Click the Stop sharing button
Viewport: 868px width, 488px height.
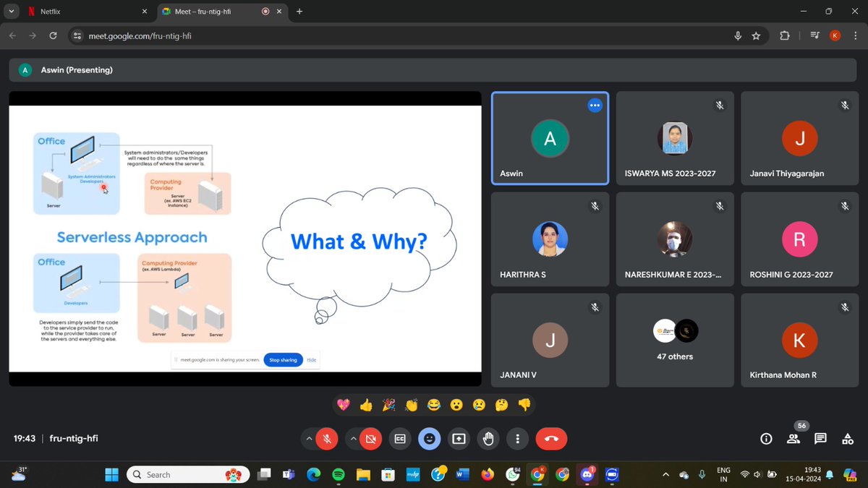[283, 360]
